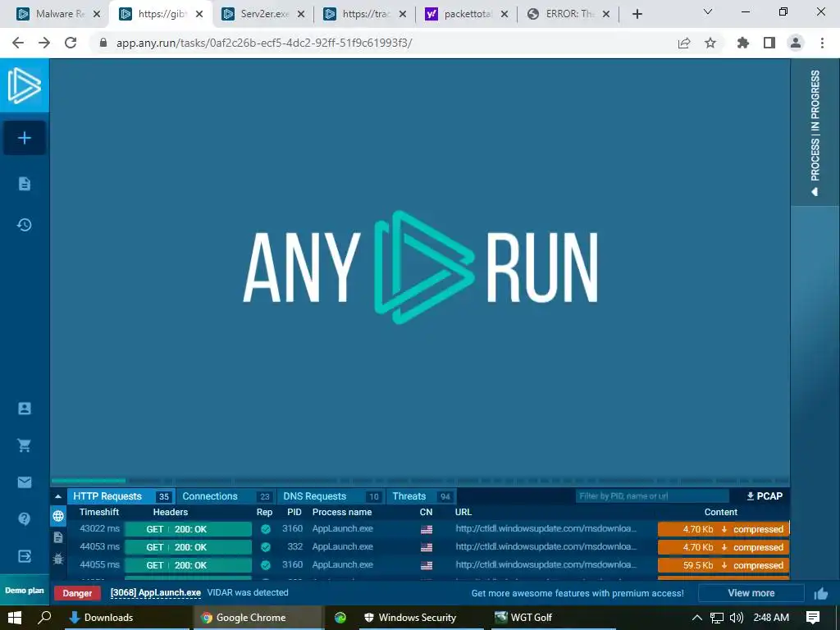Image resolution: width=840 pixels, height=630 pixels.
Task: Click View more premium button
Action: [x=751, y=593]
